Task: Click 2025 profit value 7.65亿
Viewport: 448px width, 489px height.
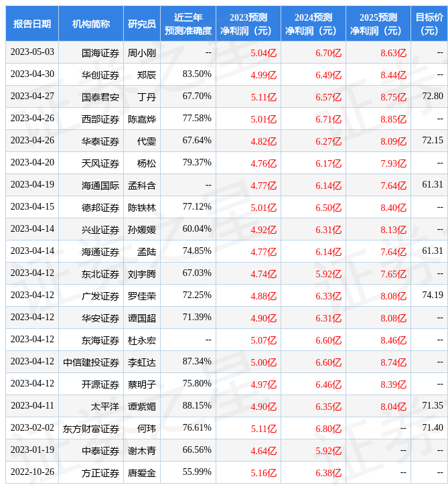Action: 394,275
